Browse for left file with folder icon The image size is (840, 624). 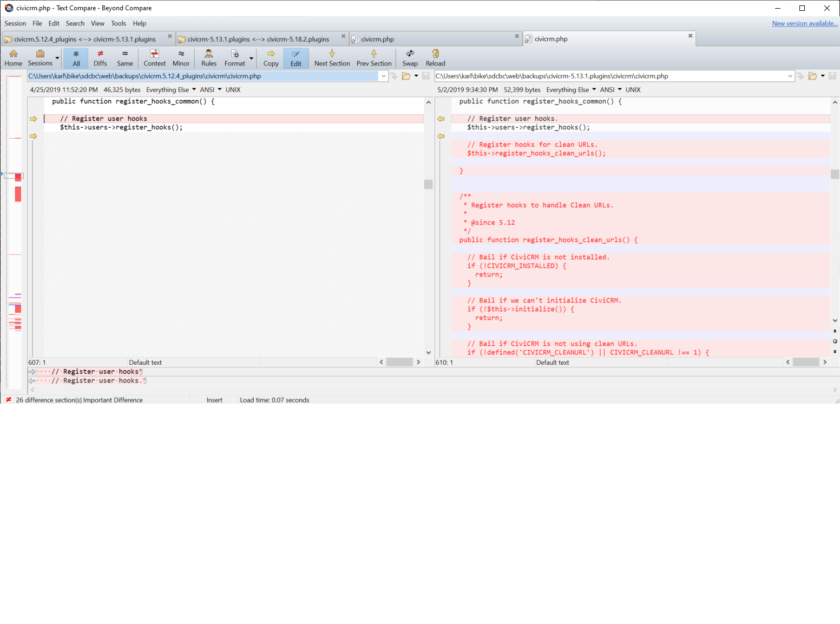point(406,76)
